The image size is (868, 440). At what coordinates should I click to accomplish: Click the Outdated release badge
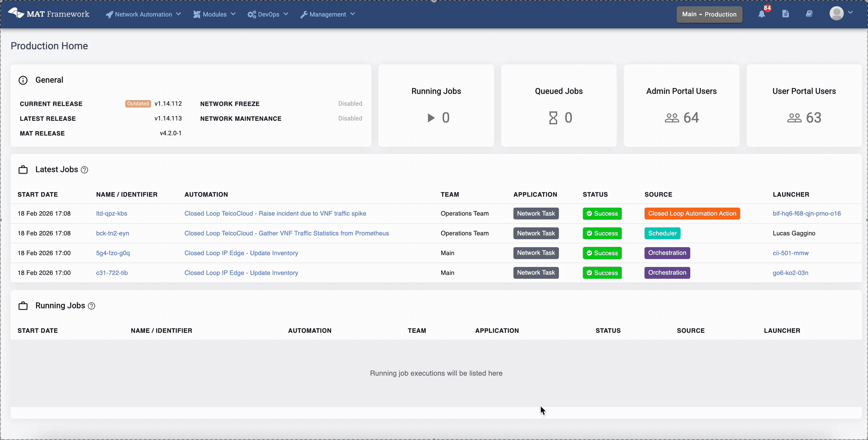pyautogui.click(x=138, y=104)
